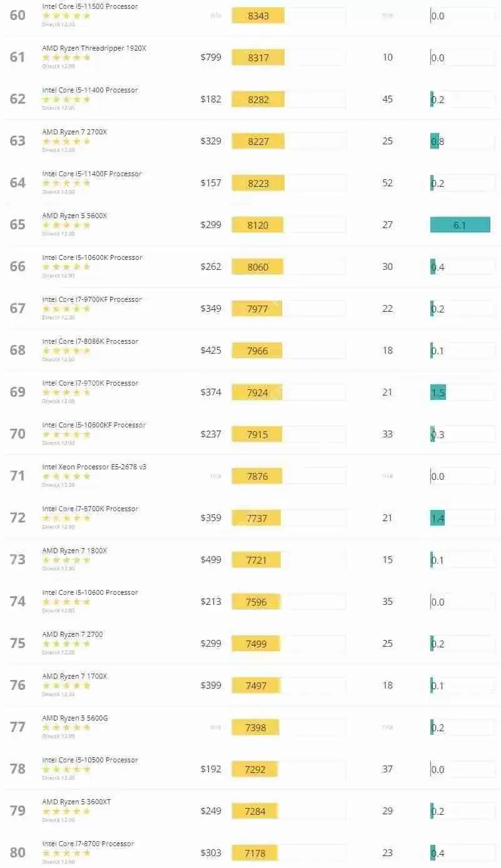Open Intel Core i7-8700K Processor page
The image size is (501, 868).
point(90,509)
